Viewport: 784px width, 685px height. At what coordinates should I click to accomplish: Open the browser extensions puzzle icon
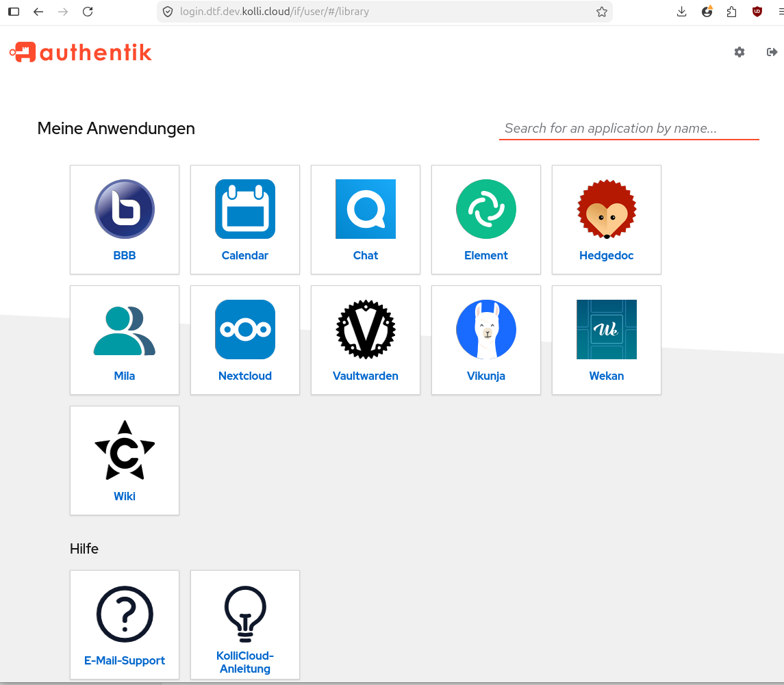(x=731, y=12)
